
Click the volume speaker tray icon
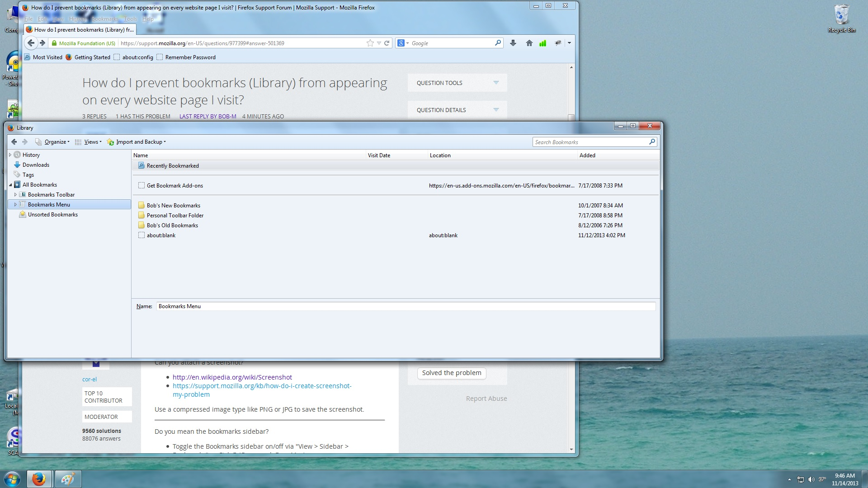(811, 479)
